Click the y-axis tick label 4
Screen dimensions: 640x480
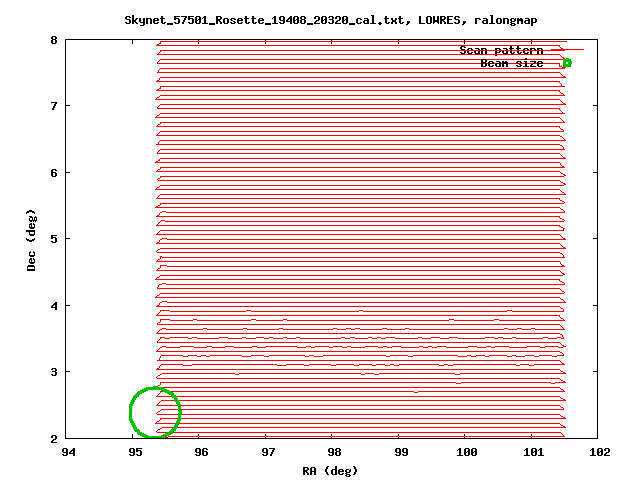54,306
